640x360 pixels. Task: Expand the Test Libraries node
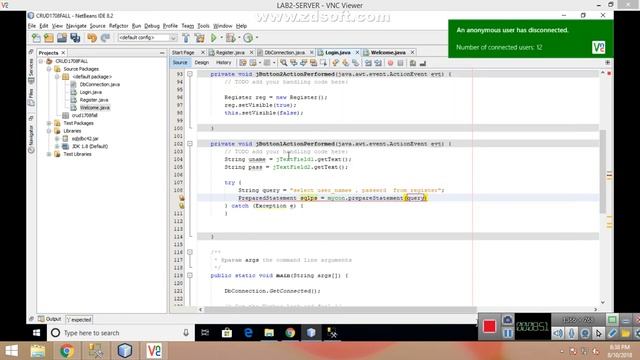49,154
